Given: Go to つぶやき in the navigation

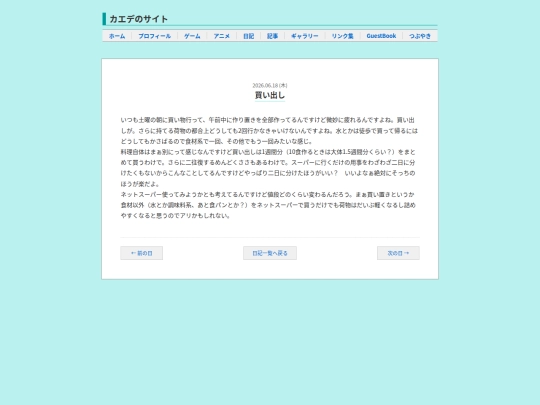Looking at the screenshot, I should pyautogui.click(x=420, y=36).
